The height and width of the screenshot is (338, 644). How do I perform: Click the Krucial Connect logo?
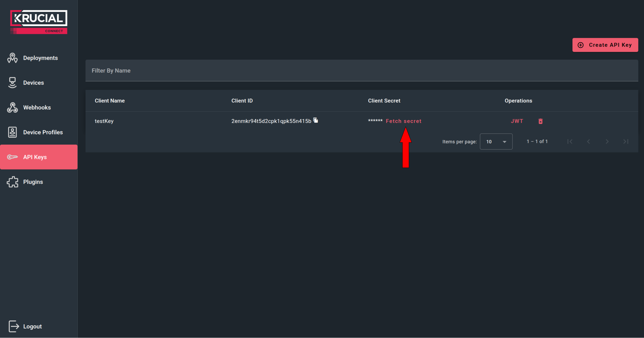point(39,22)
